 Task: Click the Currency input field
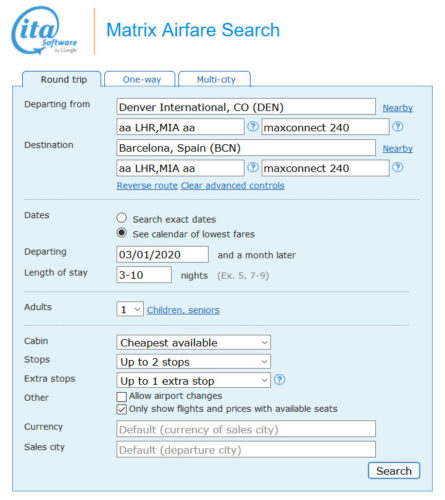pyautogui.click(x=246, y=429)
